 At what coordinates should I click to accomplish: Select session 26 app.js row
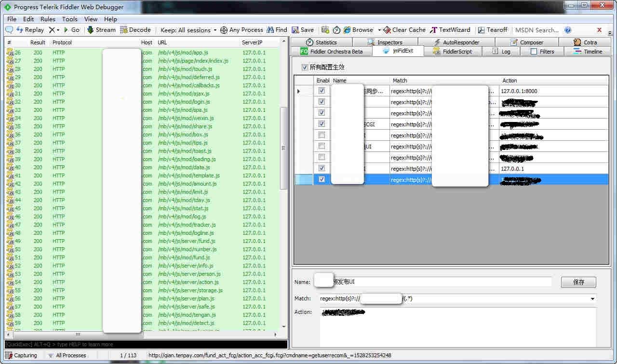coord(142,53)
